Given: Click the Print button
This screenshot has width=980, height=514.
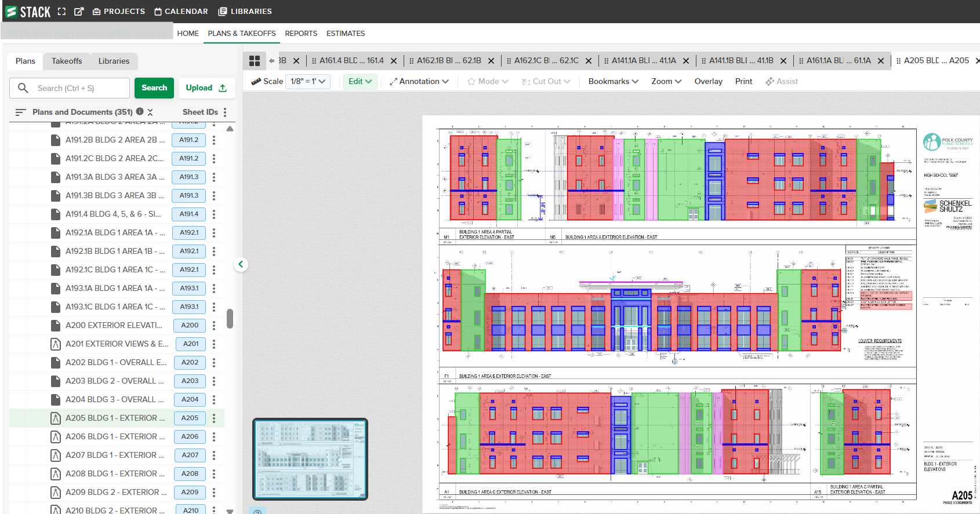Looking at the screenshot, I should (743, 82).
